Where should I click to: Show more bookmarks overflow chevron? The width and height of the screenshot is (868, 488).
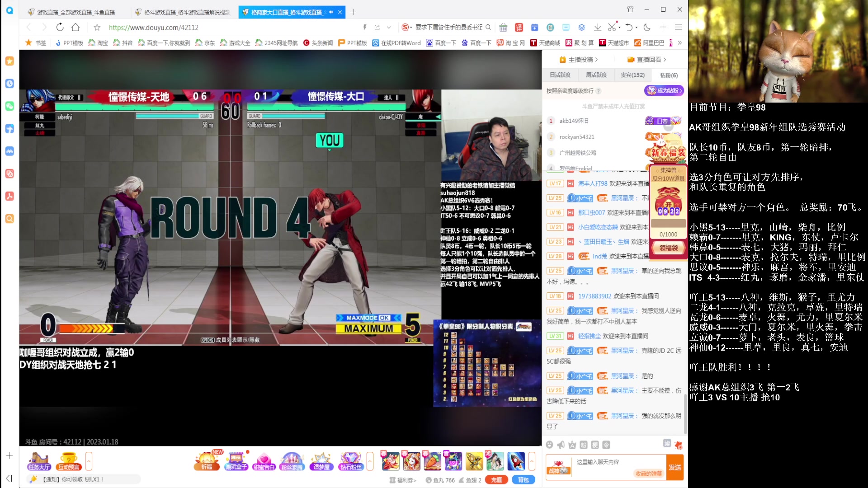coord(679,43)
